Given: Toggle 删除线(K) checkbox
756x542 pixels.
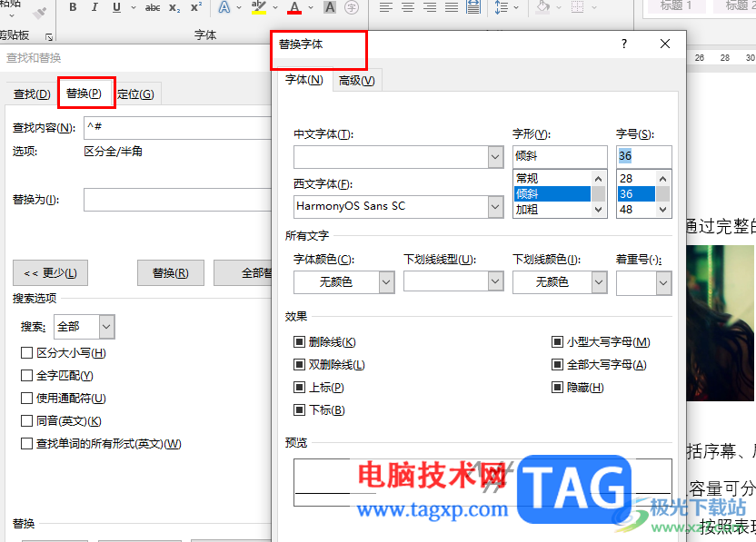Looking at the screenshot, I should (300, 342).
